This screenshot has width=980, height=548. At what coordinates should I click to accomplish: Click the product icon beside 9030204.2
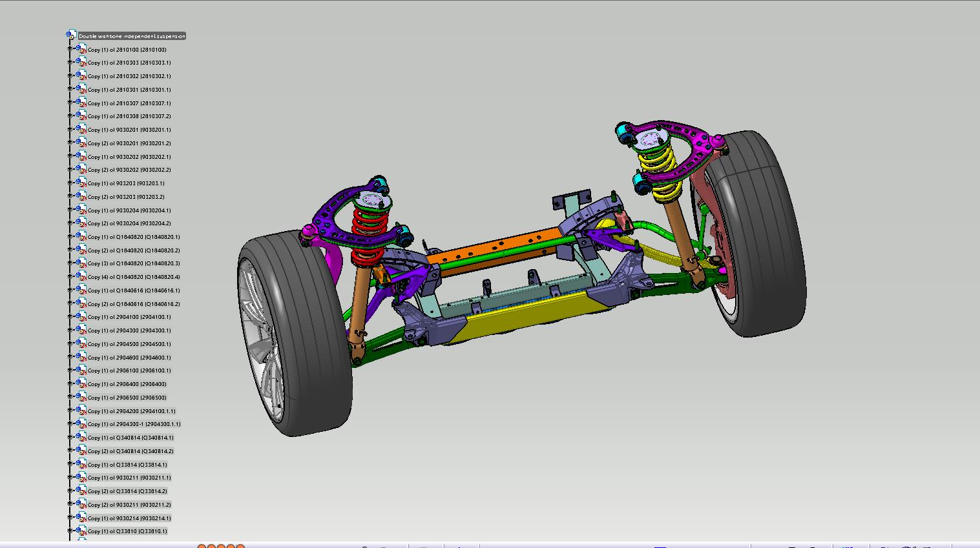pos(81,223)
